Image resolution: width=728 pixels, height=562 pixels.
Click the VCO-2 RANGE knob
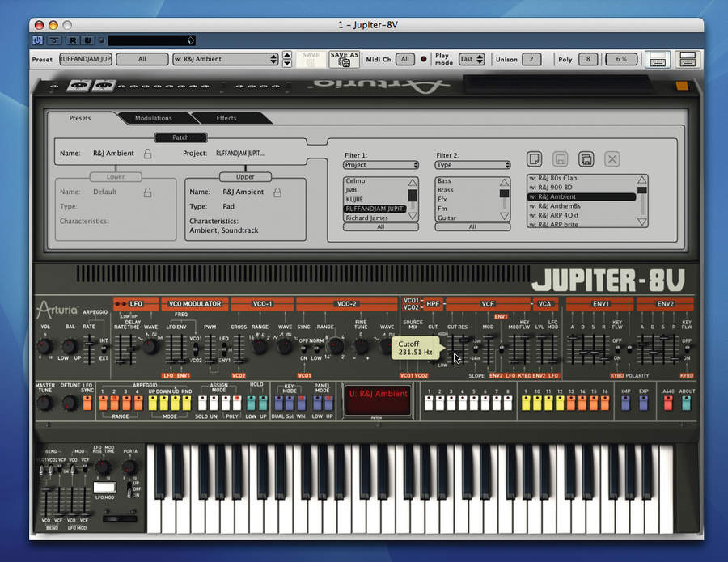point(336,346)
